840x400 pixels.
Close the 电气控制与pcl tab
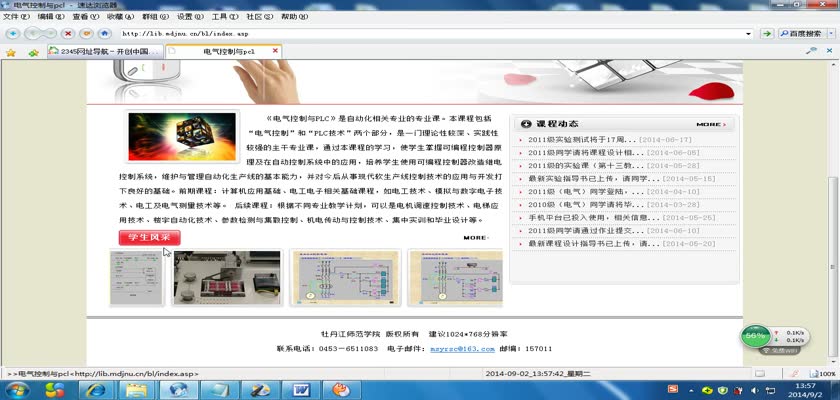tap(275, 51)
